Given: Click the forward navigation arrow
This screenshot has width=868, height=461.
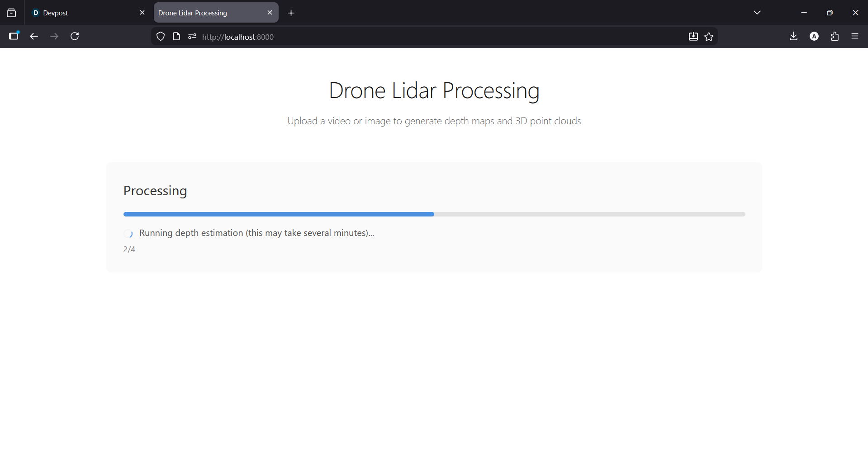Looking at the screenshot, I should click(54, 36).
